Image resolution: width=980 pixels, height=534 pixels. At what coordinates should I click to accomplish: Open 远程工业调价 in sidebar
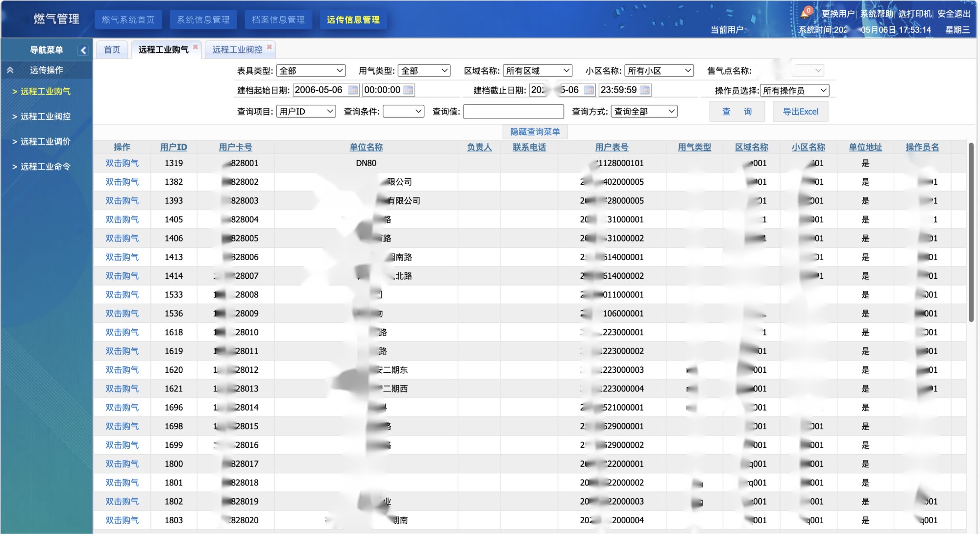coord(46,142)
